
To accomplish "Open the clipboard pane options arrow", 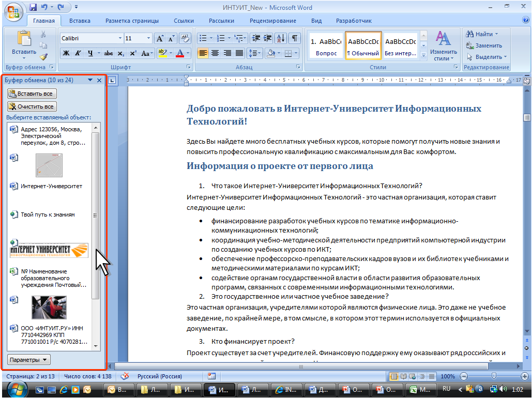I will click(x=90, y=80).
